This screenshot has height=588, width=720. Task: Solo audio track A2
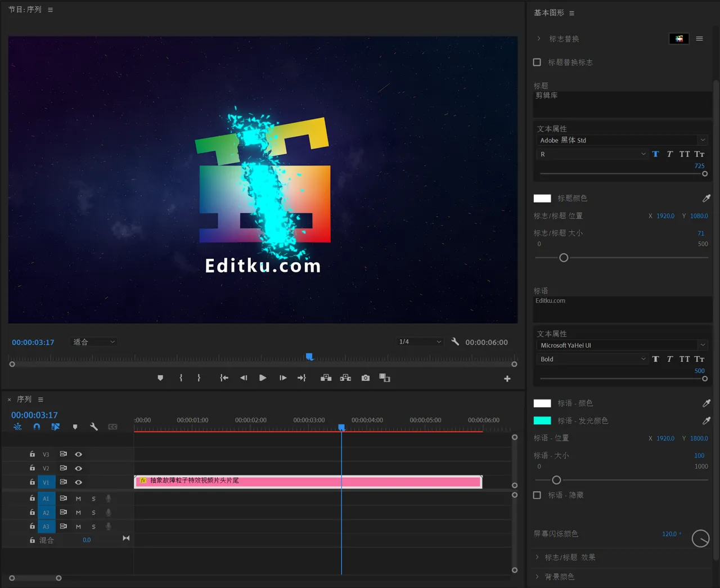pos(93,513)
